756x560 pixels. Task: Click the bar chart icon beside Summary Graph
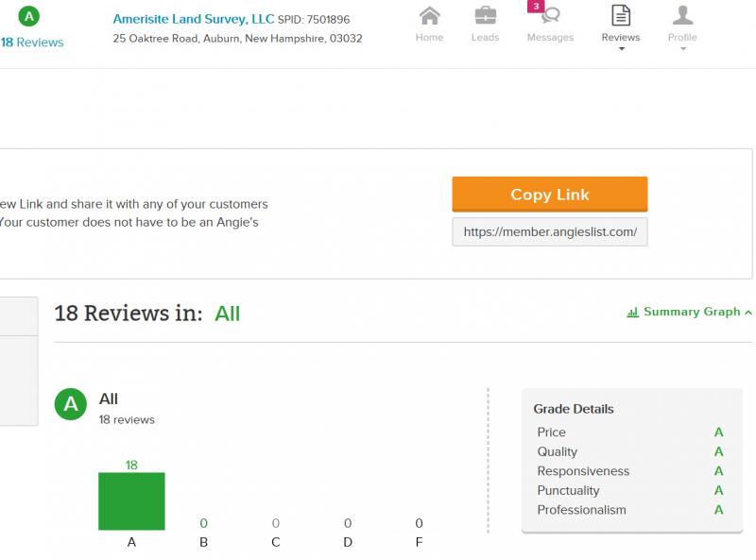(x=633, y=313)
